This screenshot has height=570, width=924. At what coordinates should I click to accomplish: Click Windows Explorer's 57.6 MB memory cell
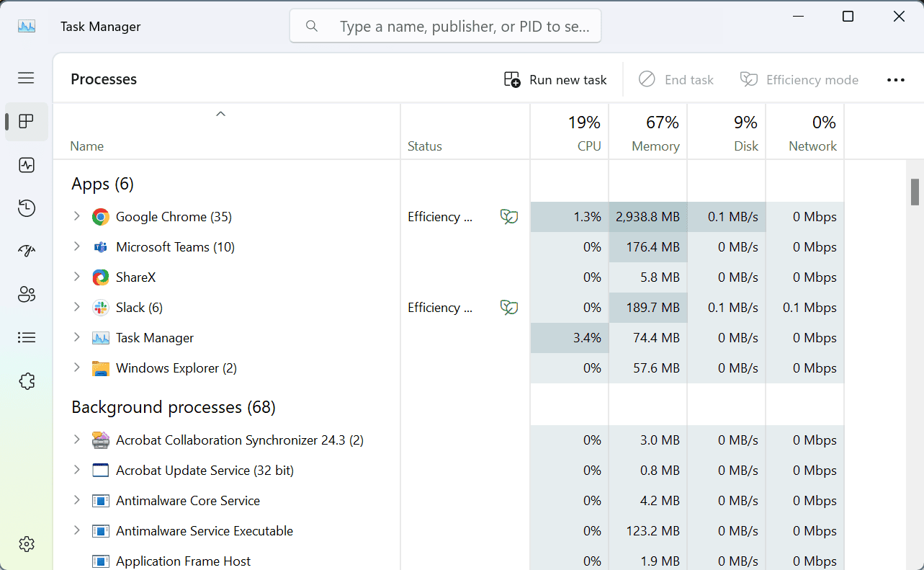(648, 368)
